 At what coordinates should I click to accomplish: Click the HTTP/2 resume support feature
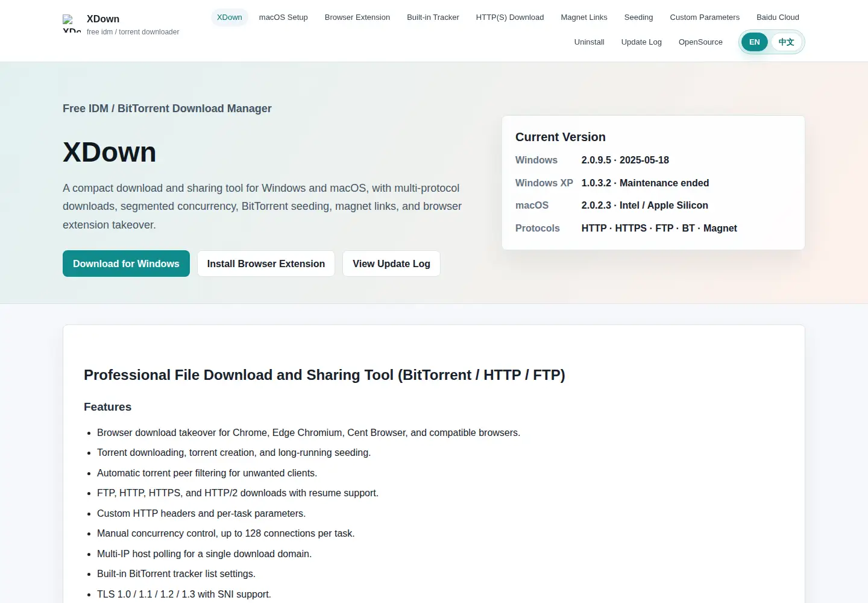coord(237,493)
